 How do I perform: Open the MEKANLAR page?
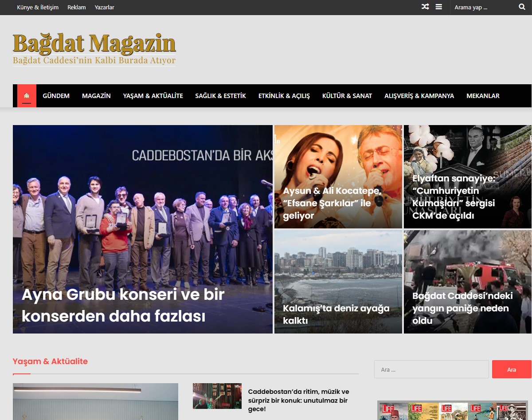point(483,95)
